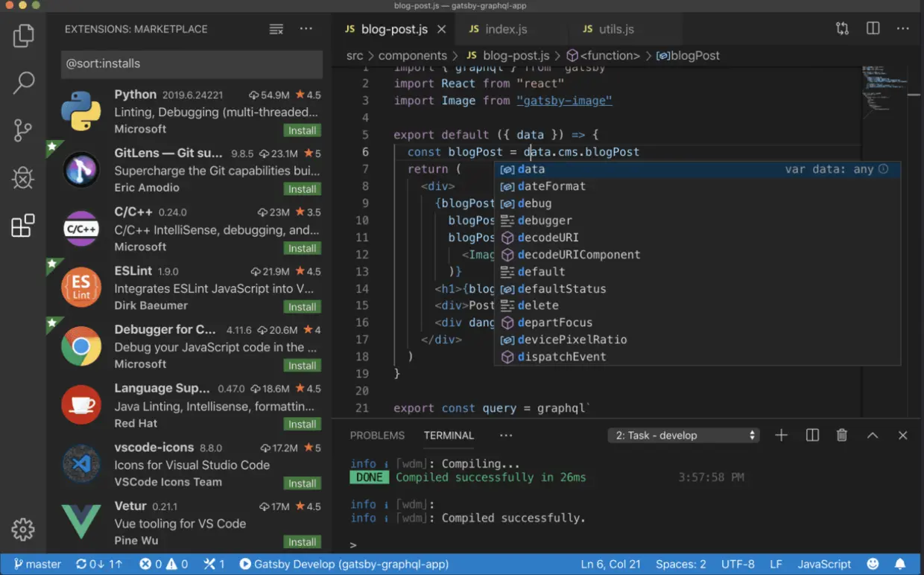The width and height of the screenshot is (924, 575).
Task: Open the Manage gear icon
Action: point(23,529)
